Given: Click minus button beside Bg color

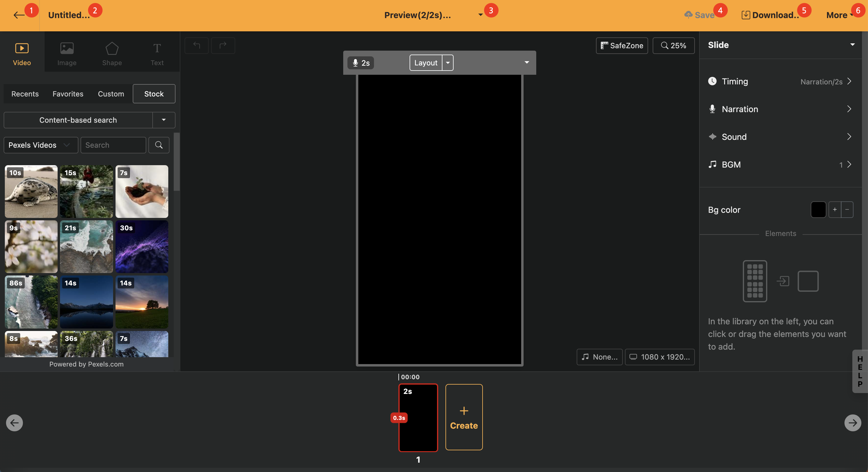Looking at the screenshot, I should [847, 210].
